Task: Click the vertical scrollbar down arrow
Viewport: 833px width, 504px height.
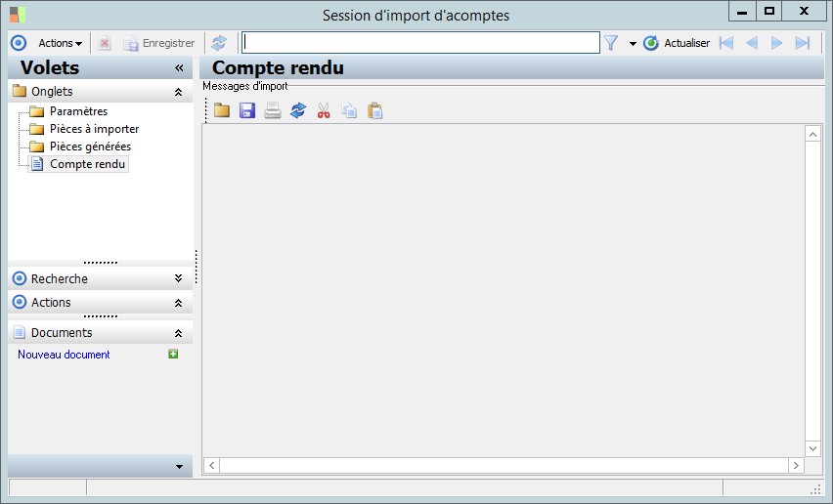Action: pyautogui.click(x=812, y=448)
